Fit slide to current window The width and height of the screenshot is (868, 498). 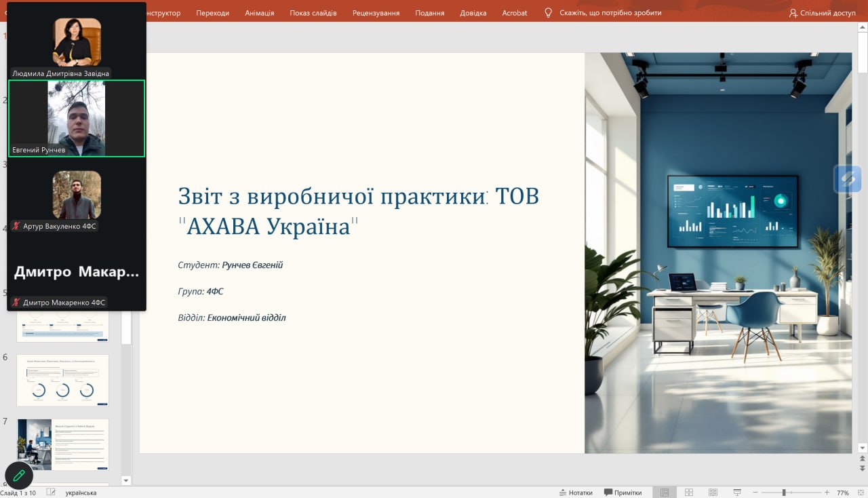coord(860,493)
